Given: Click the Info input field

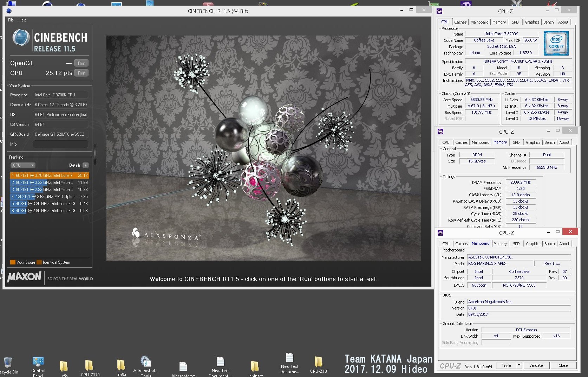Looking at the screenshot, I should [x=60, y=144].
